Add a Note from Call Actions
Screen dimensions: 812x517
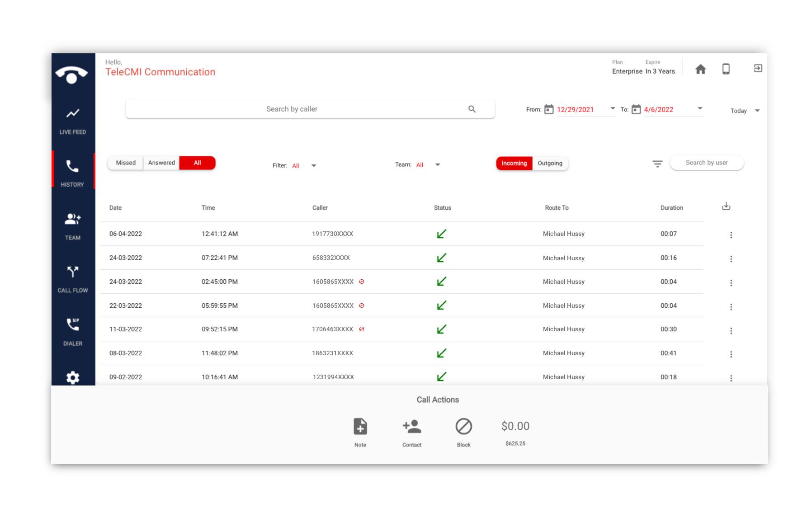click(x=360, y=427)
